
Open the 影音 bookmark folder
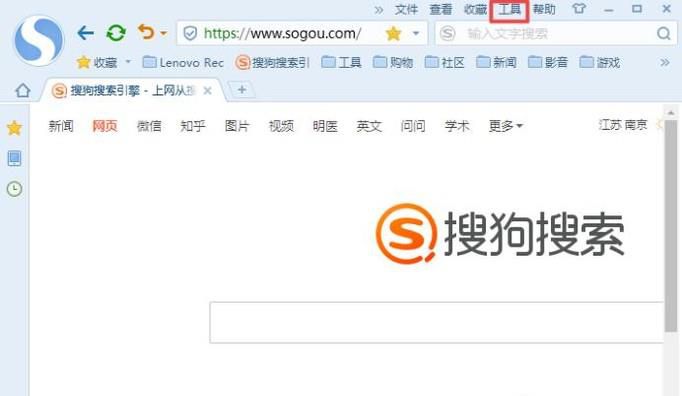click(548, 63)
